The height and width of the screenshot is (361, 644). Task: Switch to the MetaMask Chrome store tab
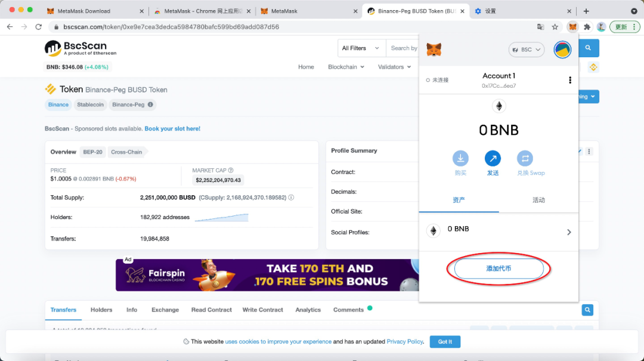[202, 11]
